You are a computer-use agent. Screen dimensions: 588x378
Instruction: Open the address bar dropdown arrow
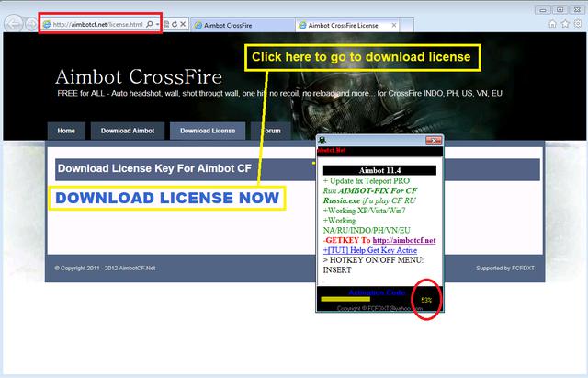click(x=157, y=24)
